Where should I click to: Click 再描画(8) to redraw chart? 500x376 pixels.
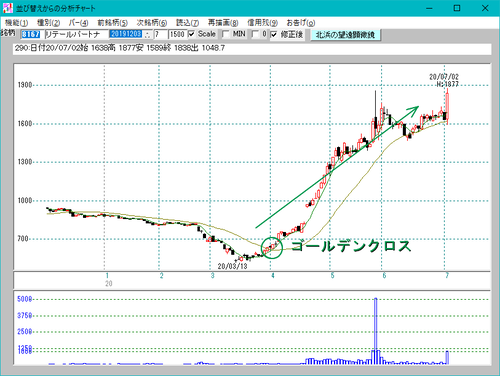pos(223,23)
